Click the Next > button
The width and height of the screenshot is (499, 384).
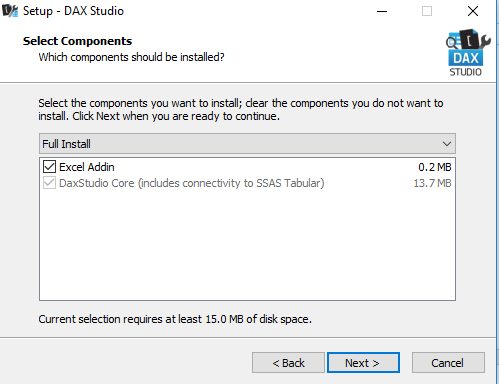tap(363, 363)
